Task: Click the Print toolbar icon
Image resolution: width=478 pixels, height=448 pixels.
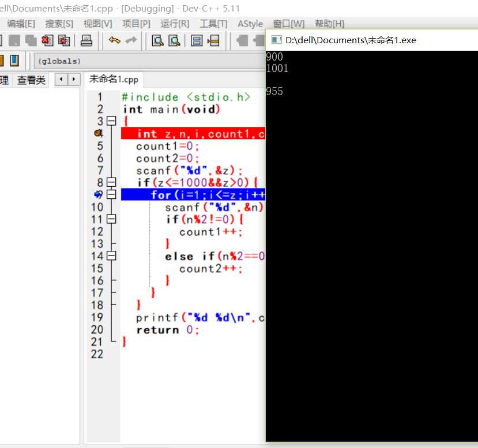Action: (x=86, y=40)
